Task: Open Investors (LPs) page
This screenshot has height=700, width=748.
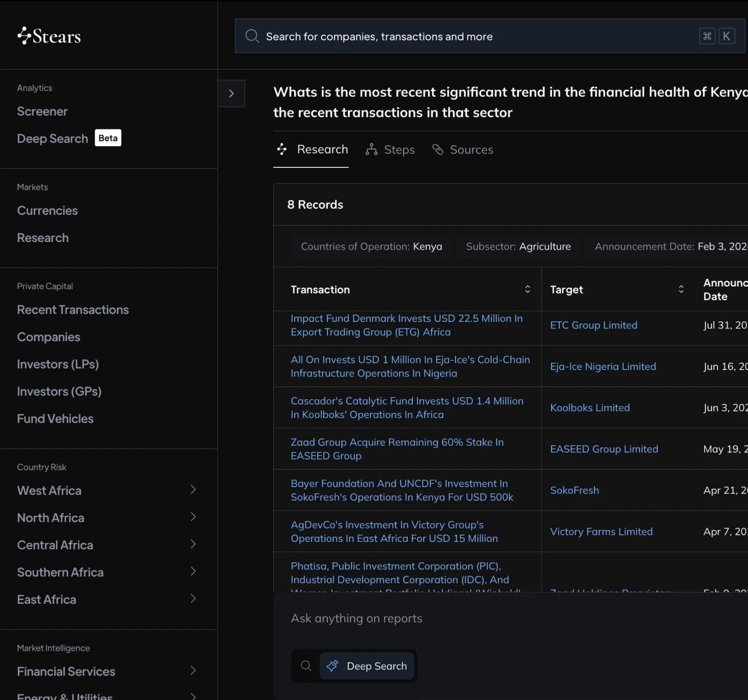Action: [x=58, y=364]
